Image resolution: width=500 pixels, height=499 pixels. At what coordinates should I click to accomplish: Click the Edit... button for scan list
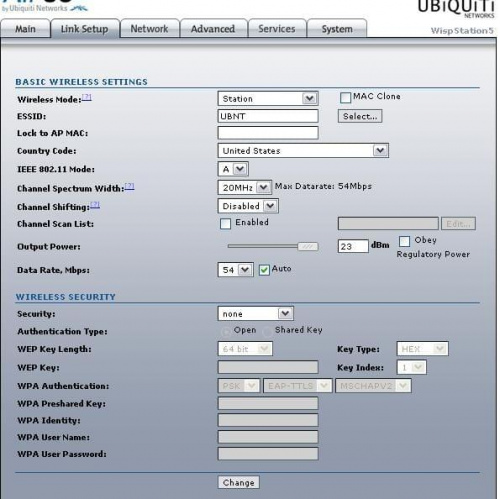[458, 224]
